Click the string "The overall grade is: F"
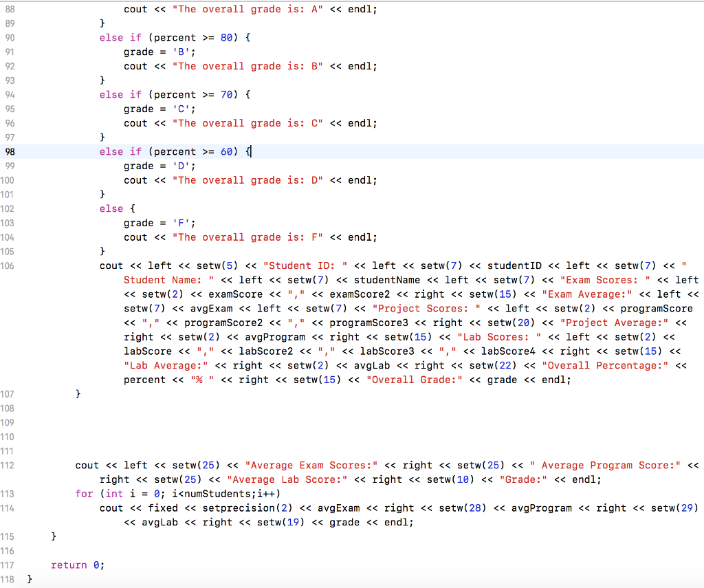704x588 pixels. click(247, 237)
